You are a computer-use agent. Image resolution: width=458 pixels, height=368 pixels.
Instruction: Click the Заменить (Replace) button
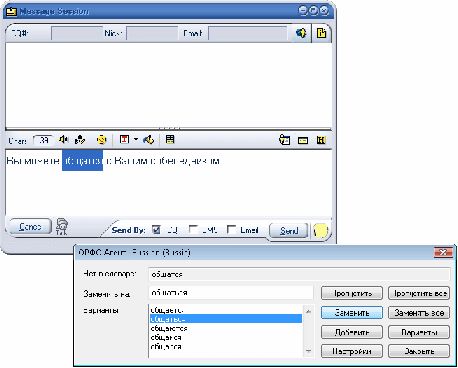(352, 313)
